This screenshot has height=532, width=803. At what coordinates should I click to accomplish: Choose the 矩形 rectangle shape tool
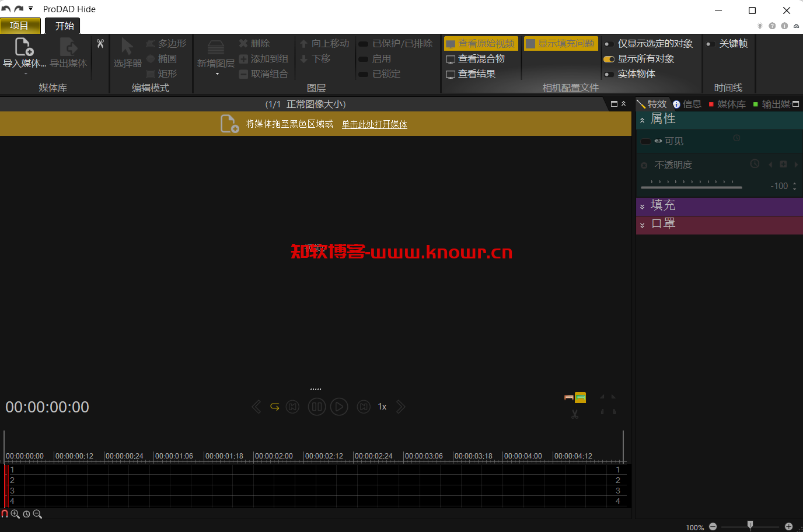(x=162, y=74)
